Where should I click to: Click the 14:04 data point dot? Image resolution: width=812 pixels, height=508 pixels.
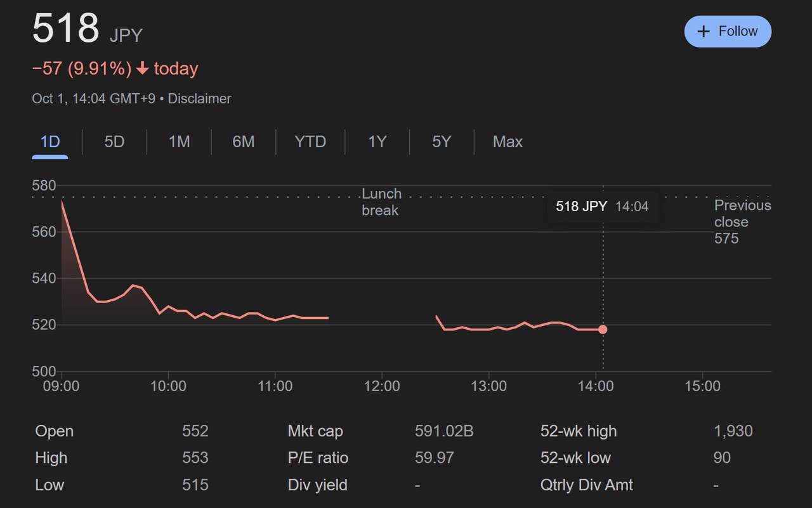603,329
